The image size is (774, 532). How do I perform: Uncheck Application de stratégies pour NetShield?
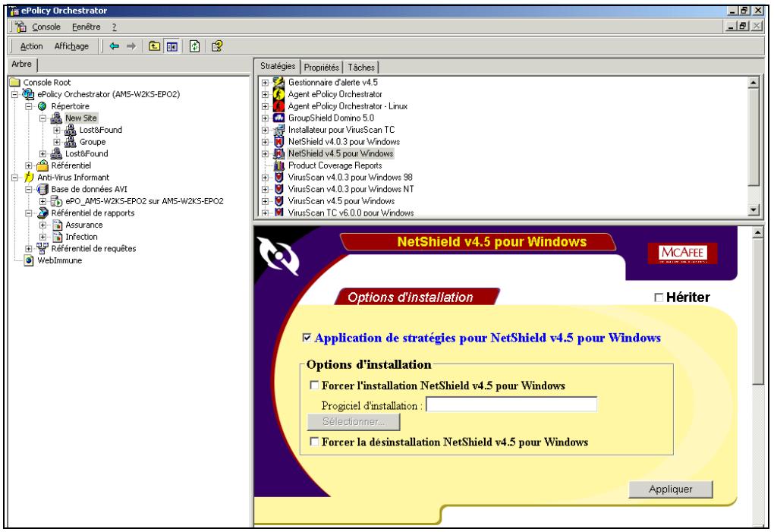[x=307, y=338]
